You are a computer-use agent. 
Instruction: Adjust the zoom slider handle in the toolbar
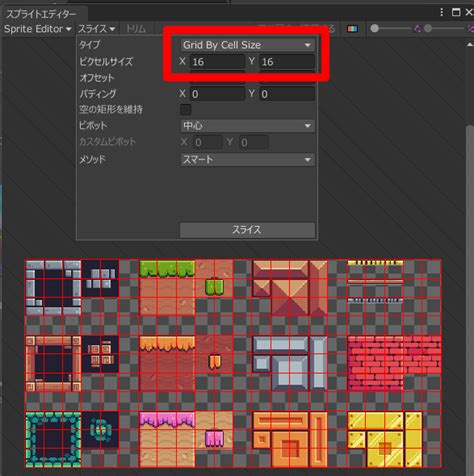[x=375, y=29]
